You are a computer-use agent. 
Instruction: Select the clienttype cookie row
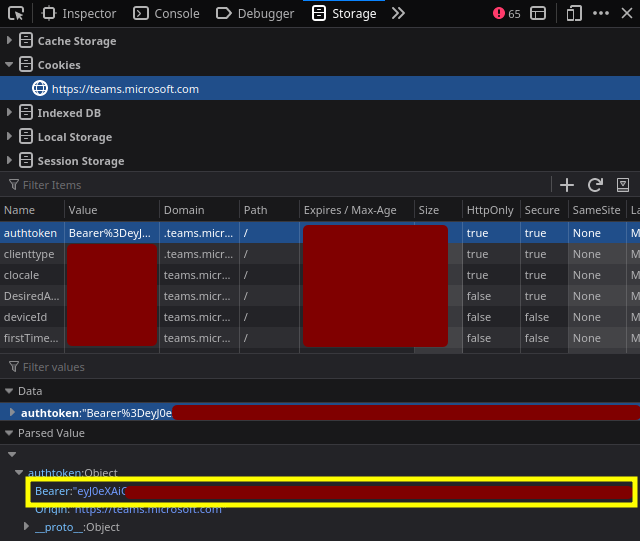point(320,254)
